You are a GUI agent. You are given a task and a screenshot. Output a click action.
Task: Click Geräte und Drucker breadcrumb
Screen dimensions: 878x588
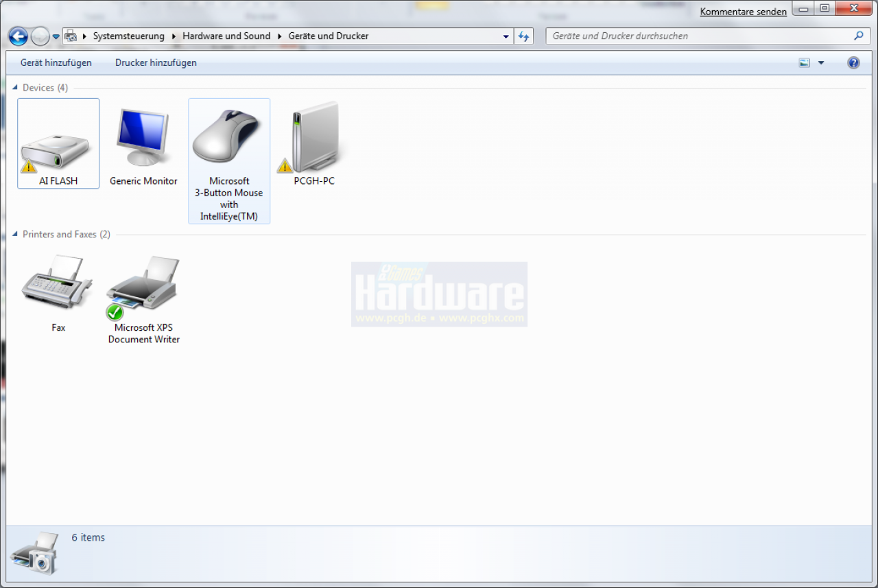click(329, 36)
